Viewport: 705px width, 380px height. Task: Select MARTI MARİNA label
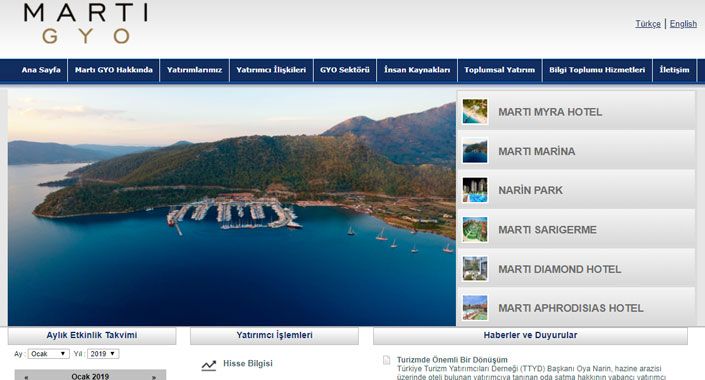click(536, 151)
